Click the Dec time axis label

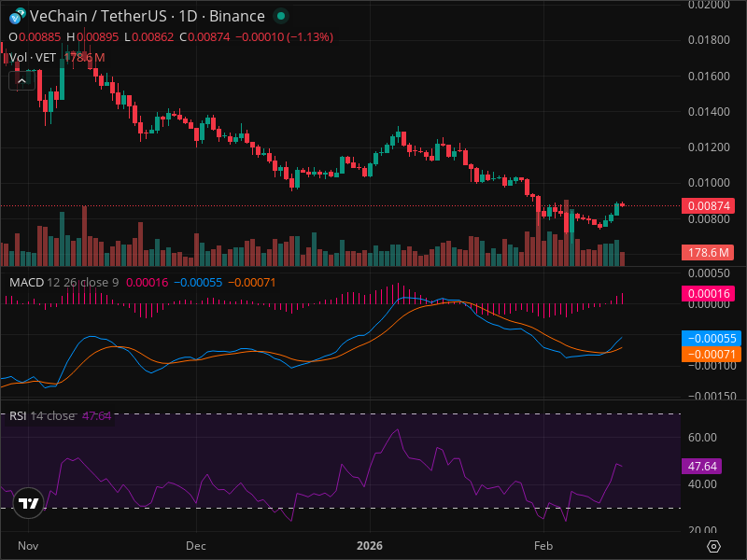click(196, 546)
